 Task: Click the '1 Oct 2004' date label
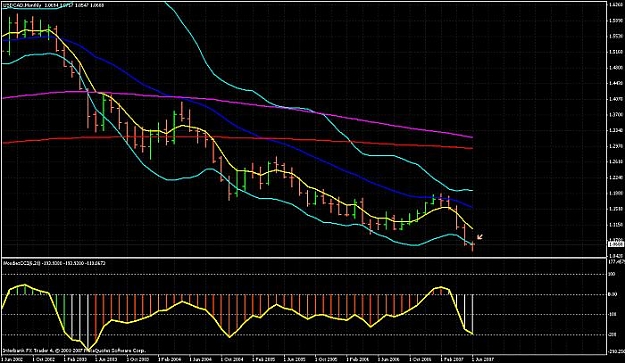point(232,359)
